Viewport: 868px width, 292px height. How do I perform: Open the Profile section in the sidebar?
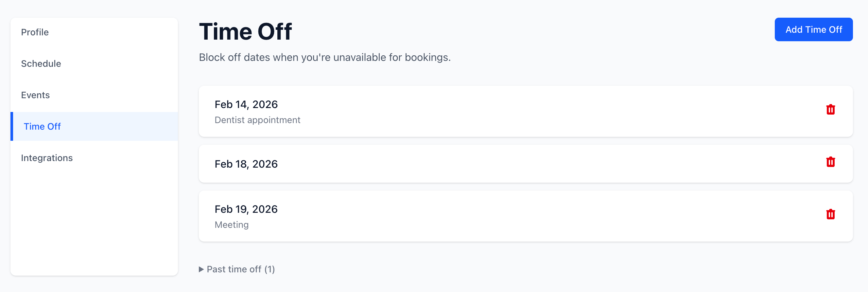(x=35, y=32)
